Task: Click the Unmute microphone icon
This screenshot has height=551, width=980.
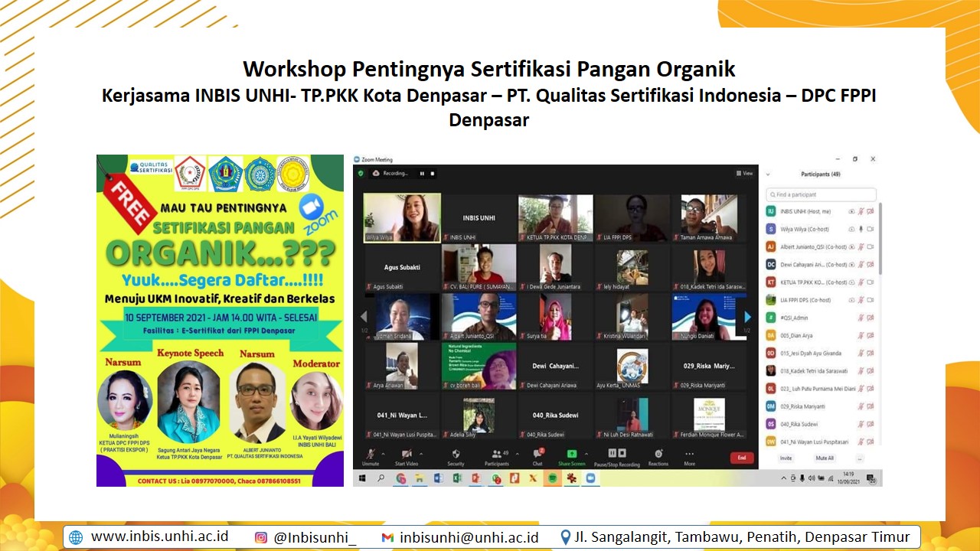Action: coord(371,454)
